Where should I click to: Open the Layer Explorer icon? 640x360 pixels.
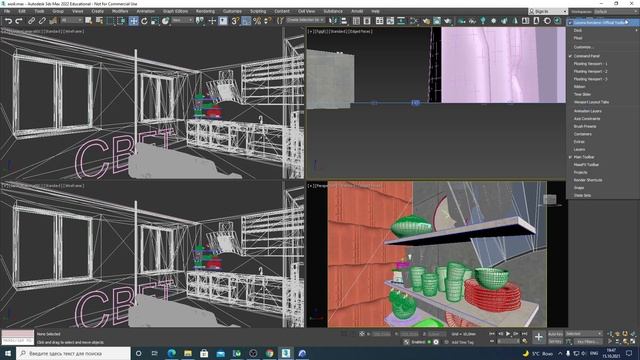[367, 21]
